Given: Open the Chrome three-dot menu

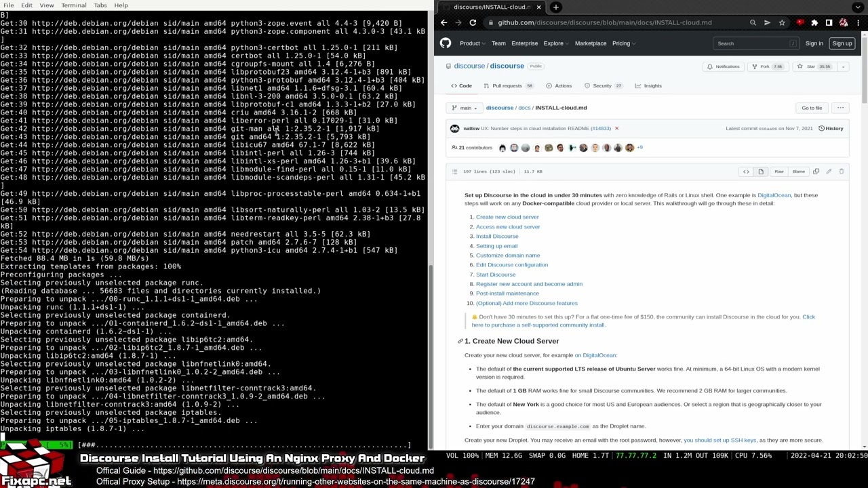Looking at the screenshot, I should coord(859,22).
